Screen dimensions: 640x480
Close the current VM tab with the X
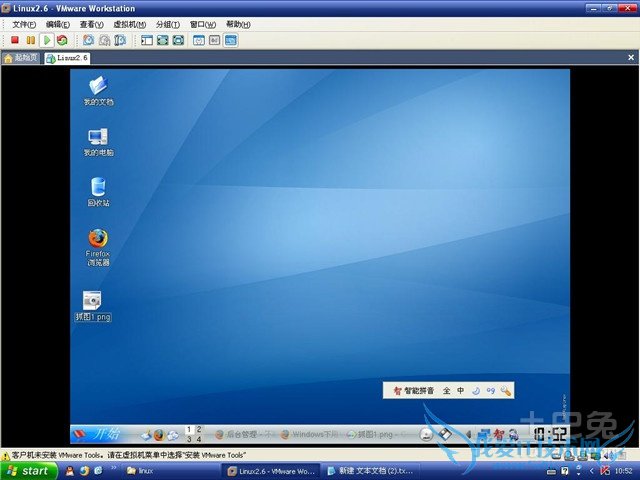pos(631,58)
